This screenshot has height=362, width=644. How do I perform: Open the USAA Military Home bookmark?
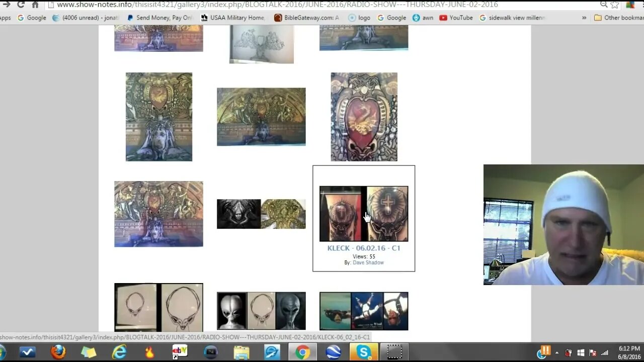(x=233, y=18)
